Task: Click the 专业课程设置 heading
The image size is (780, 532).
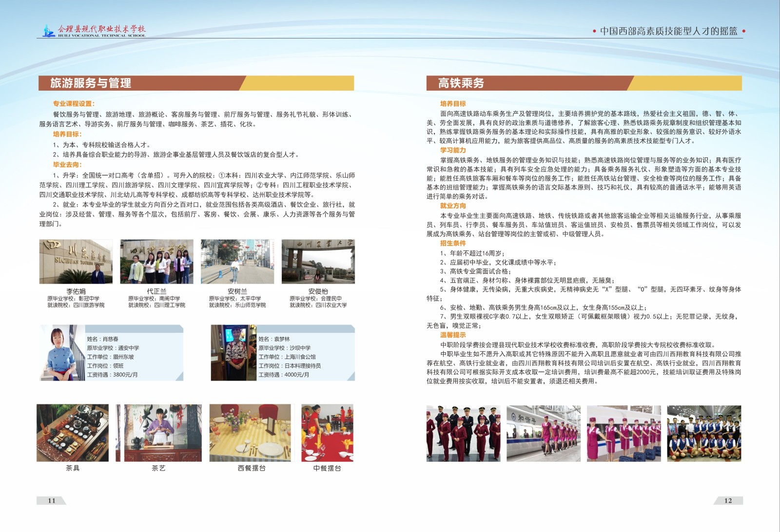Action: (74, 104)
